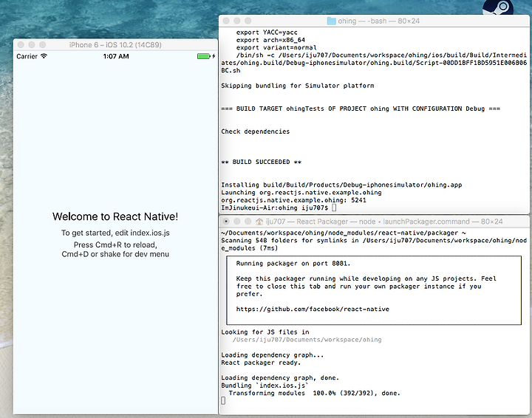Click 'Looking for JS files in' line
Screen dimensions: 532x418
[x=265, y=332]
